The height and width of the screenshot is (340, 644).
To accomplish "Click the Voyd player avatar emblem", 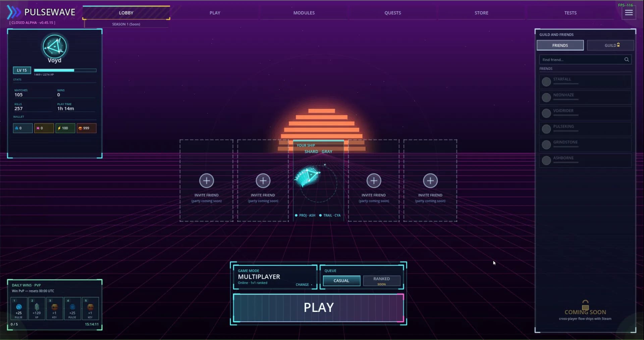I will [55, 46].
